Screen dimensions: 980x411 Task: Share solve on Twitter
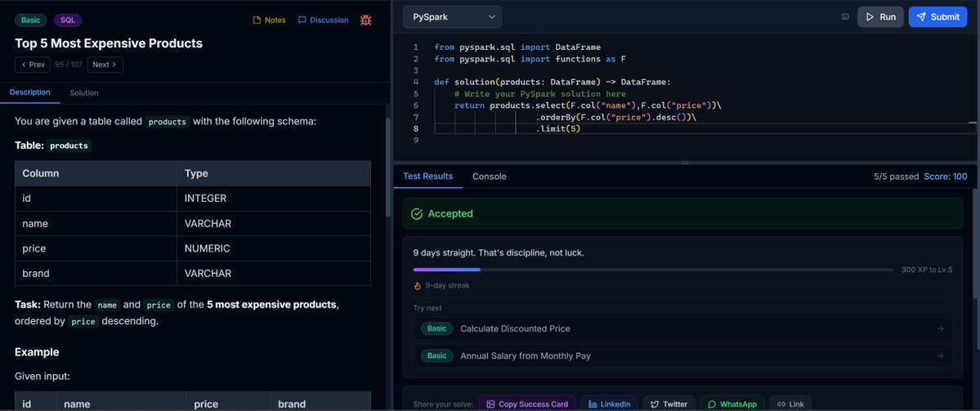click(x=669, y=404)
